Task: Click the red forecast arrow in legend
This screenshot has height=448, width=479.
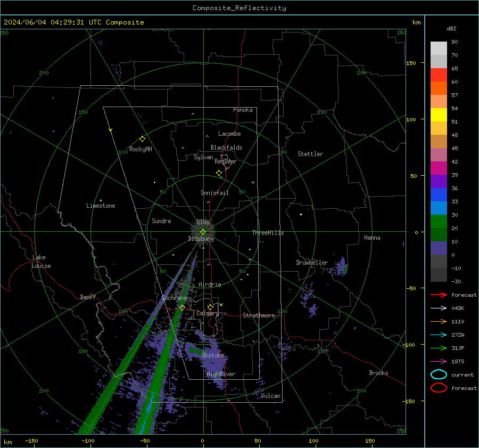Action: 439,295
